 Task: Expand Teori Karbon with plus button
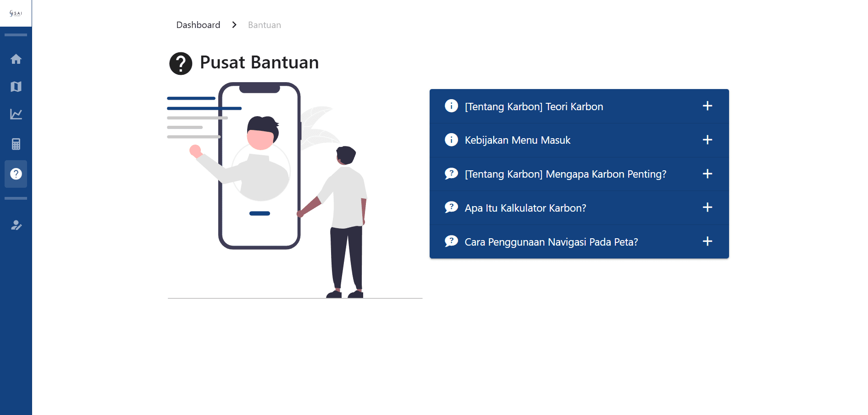coord(707,106)
